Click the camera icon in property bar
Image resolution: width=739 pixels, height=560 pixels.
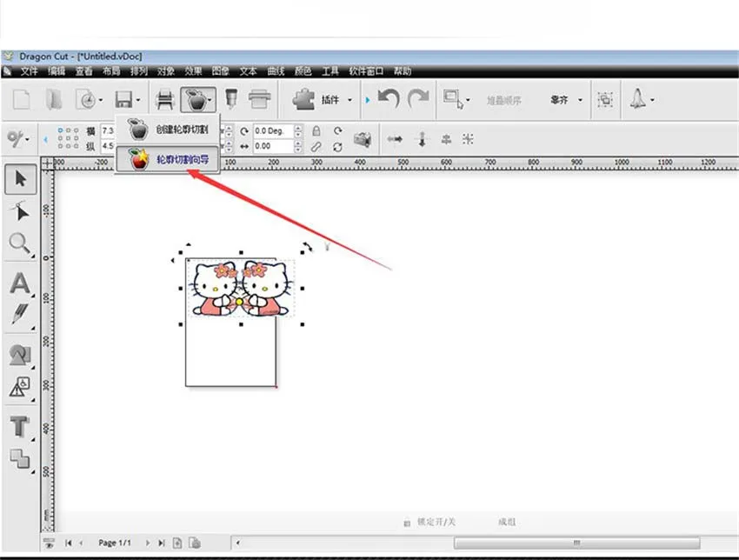(363, 138)
